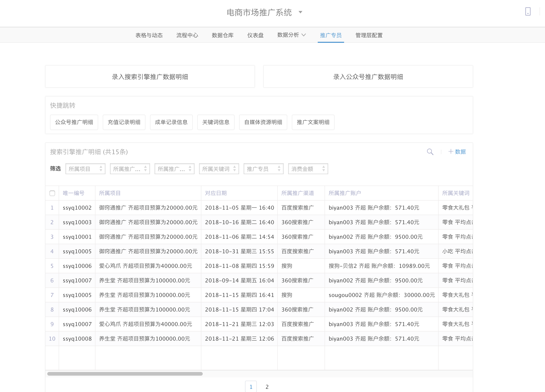Click date 2018-09-14 星期五 16:04

[239, 281]
